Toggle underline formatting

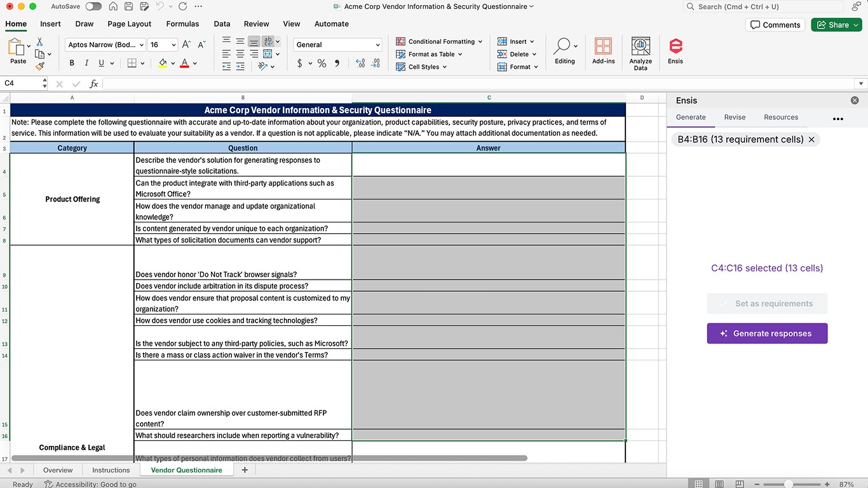point(101,63)
